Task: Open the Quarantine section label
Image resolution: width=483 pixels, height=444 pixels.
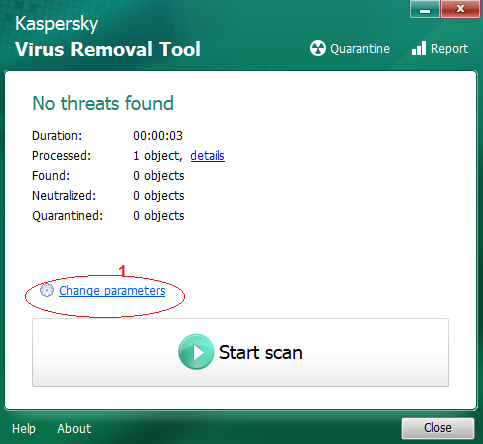Action: click(360, 49)
